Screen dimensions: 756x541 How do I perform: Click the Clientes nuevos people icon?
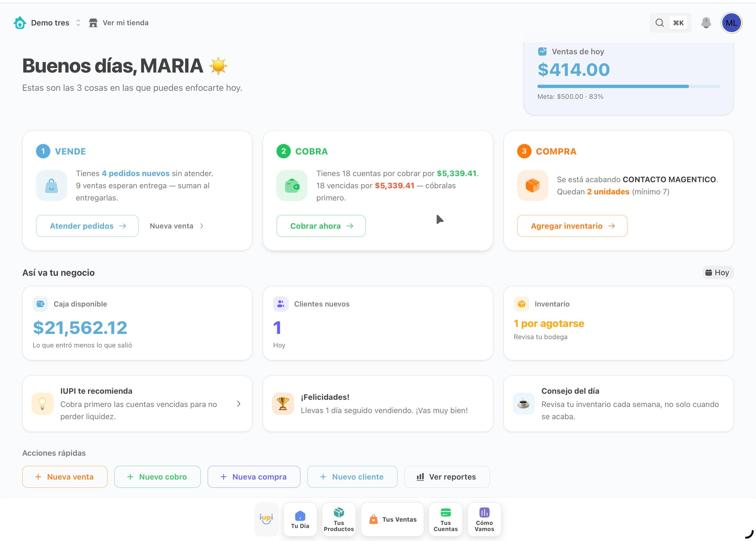pos(281,304)
